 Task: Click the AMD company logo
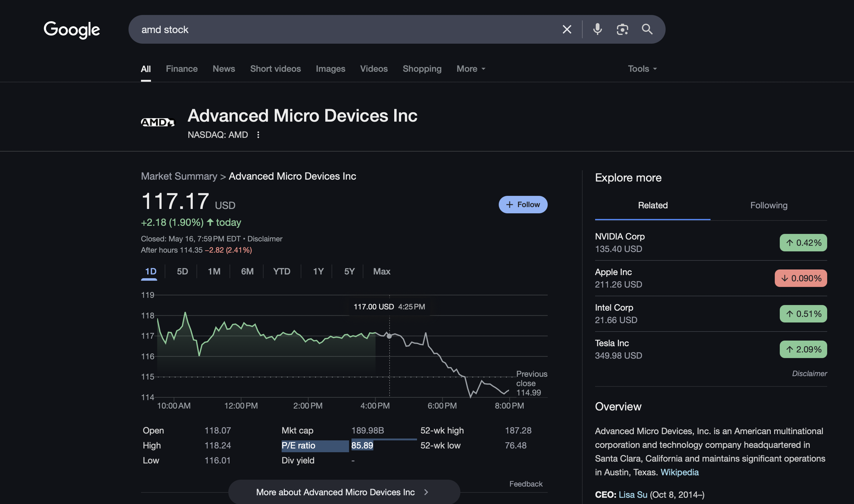158,122
